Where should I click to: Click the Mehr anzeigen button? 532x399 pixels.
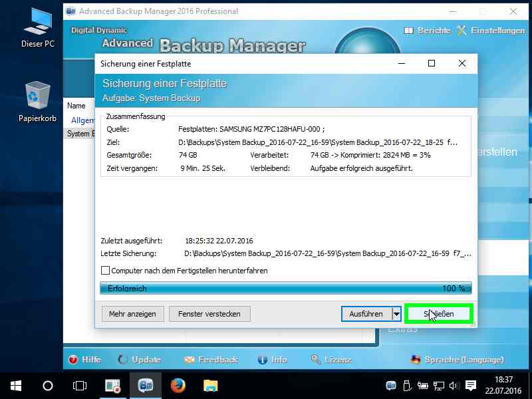point(132,314)
